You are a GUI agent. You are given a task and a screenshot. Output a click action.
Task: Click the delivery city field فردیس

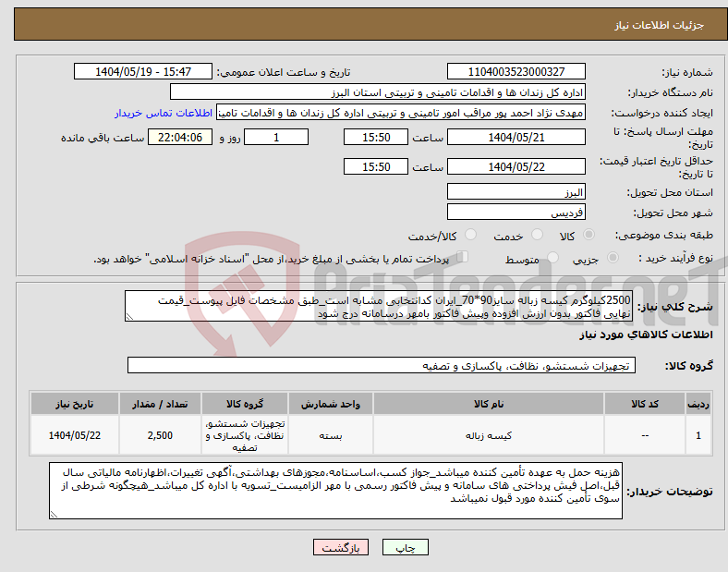coord(516,213)
